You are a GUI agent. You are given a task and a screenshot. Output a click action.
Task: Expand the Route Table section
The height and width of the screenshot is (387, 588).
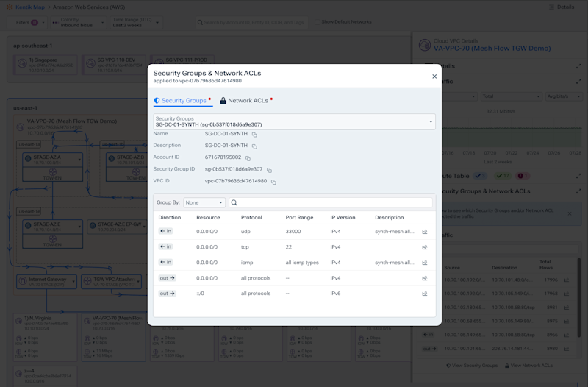coord(578,176)
